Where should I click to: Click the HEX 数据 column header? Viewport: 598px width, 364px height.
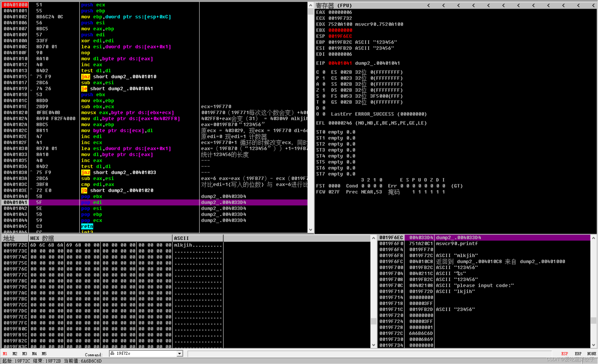[x=100, y=238]
